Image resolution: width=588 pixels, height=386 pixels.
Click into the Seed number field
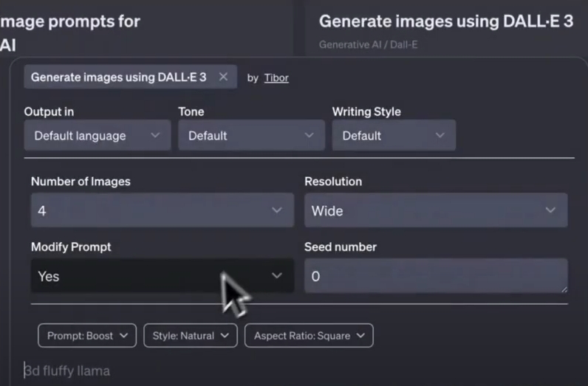point(436,276)
